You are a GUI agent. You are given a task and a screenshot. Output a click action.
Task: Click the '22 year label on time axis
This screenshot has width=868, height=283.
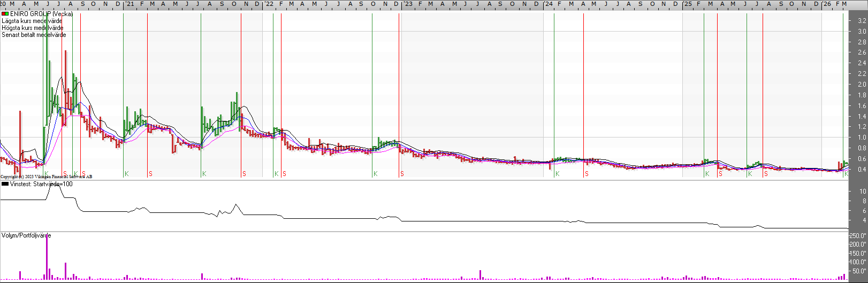(269, 4)
